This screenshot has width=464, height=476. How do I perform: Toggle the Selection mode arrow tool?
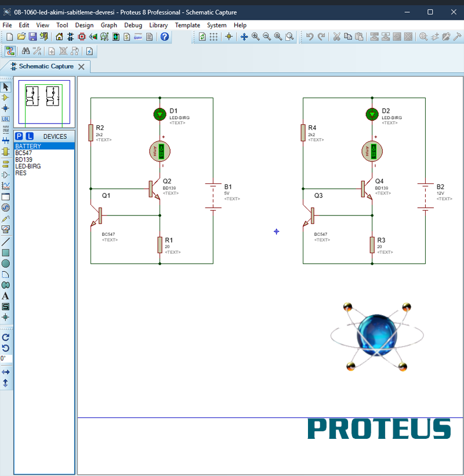pos(6,86)
